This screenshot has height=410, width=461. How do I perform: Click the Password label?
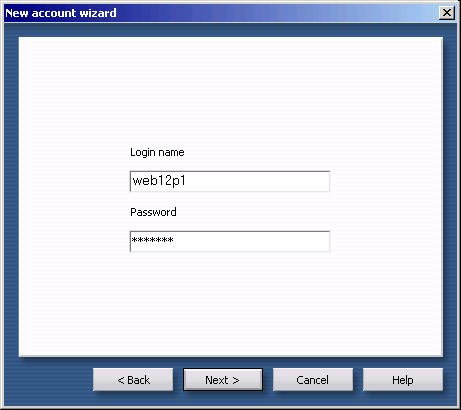point(153,212)
